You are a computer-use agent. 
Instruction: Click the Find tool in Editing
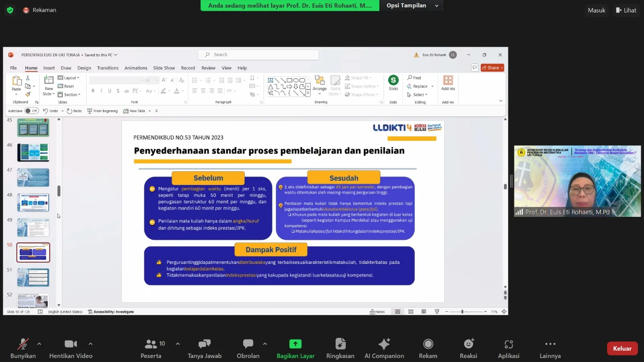(x=414, y=78)
